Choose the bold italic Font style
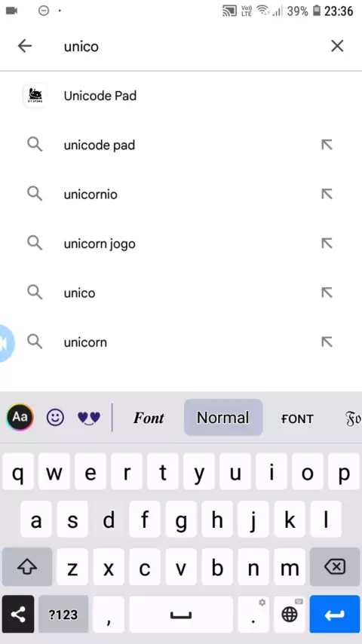Image resolution: width=362 pixels, height=644 pixels. click(149, 418)
